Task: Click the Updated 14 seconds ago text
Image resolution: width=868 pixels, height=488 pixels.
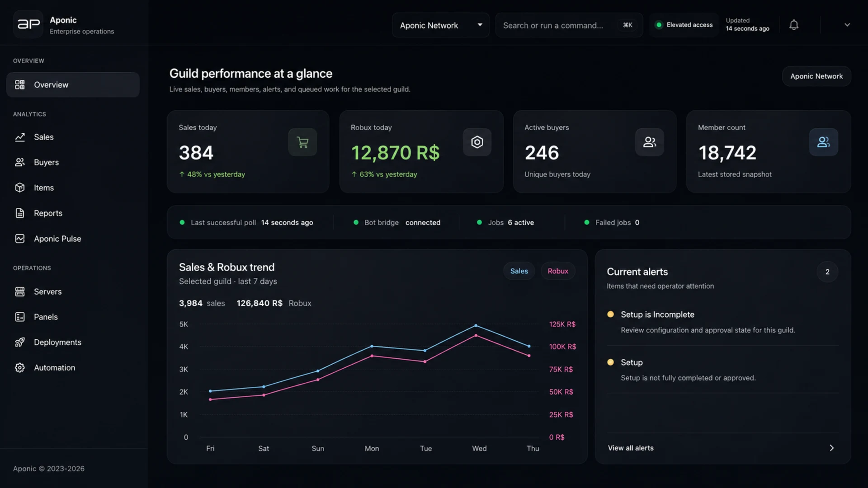Action: [747, 24]
